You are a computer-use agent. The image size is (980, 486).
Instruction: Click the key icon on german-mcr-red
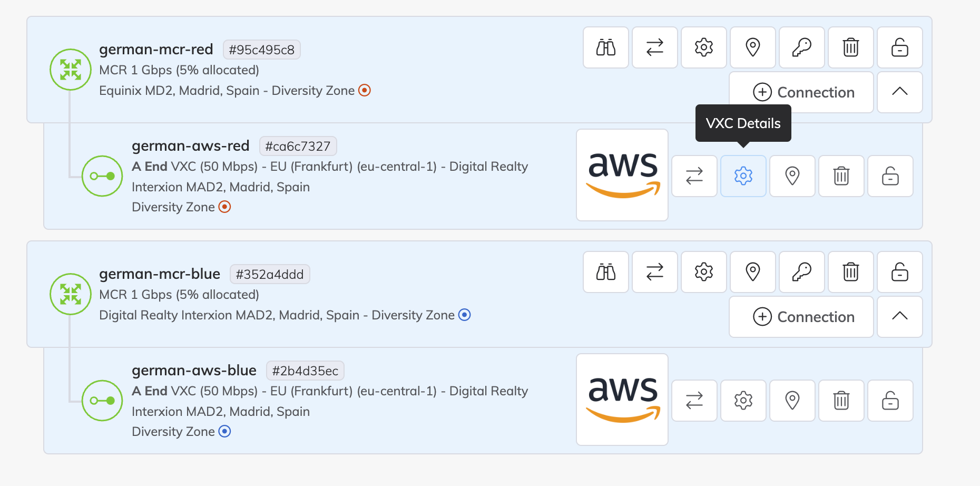[802, 47]
